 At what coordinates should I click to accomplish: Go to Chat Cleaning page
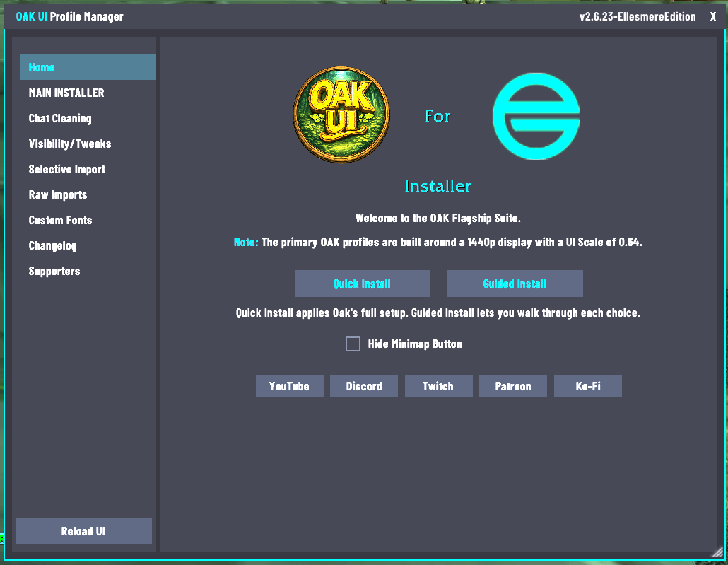tap(88, 119)
